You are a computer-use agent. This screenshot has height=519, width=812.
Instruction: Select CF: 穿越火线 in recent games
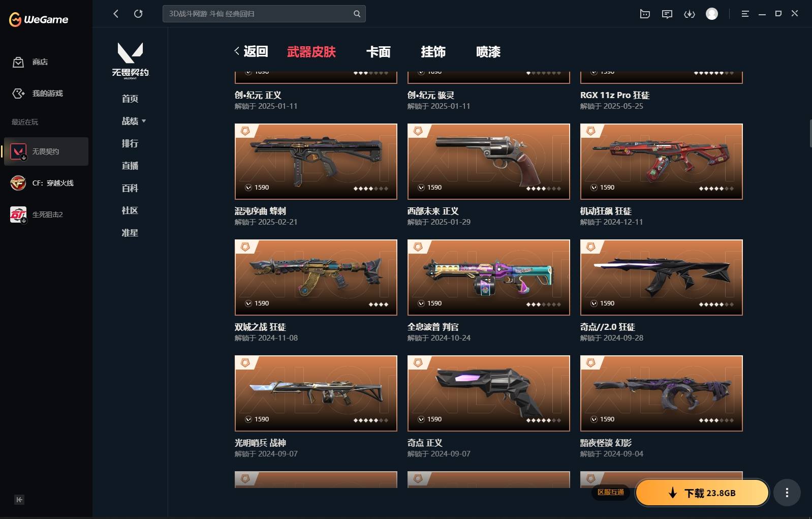(x=46, y=183)
